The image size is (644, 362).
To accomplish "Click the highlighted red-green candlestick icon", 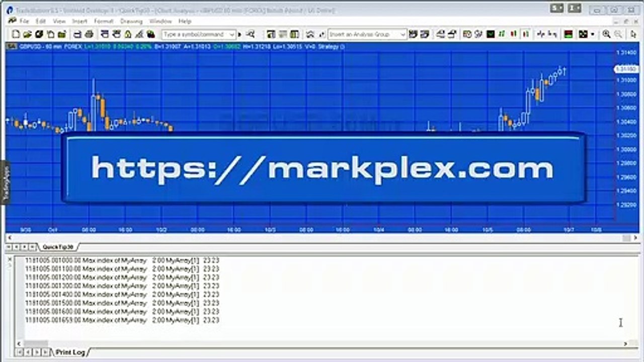I will coord(526,34).
